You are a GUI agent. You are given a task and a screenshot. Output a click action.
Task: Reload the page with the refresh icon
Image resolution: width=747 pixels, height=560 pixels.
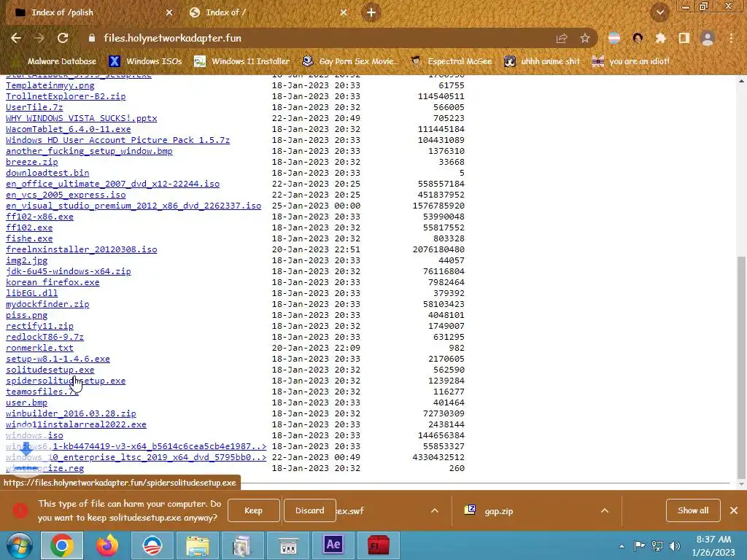[63, 38]
